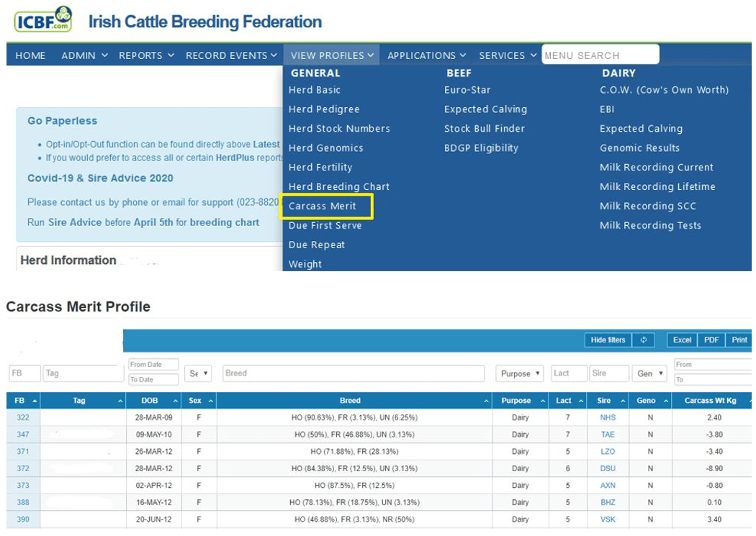The image size is (756, 536).
Task: Open Milk Recording Tests
Action: pos(650,225)
